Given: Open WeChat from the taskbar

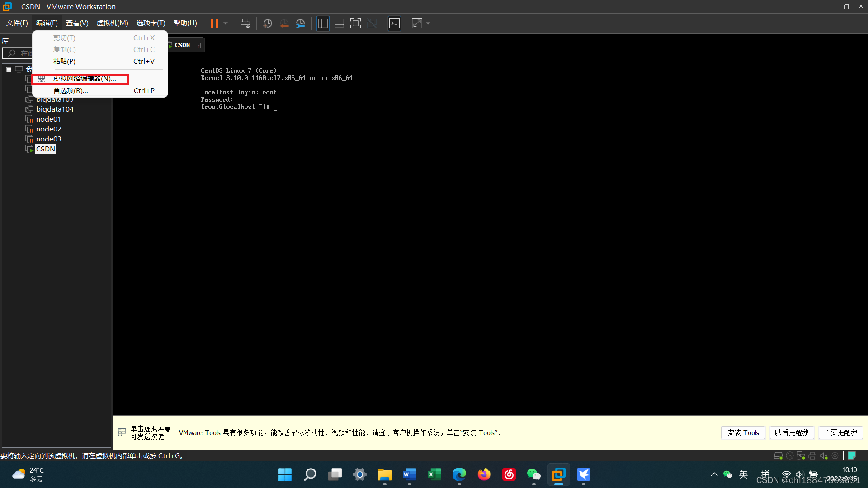Looking at the screenshot, I should [534, 474].
